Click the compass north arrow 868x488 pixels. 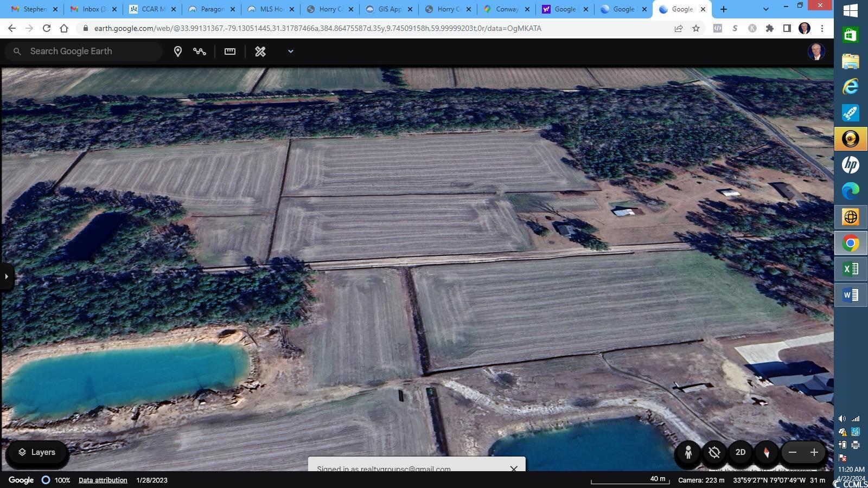[x=767, y=452]
